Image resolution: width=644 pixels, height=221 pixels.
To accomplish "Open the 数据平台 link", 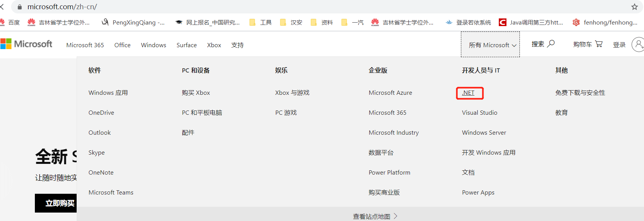I will pos(381,153).
